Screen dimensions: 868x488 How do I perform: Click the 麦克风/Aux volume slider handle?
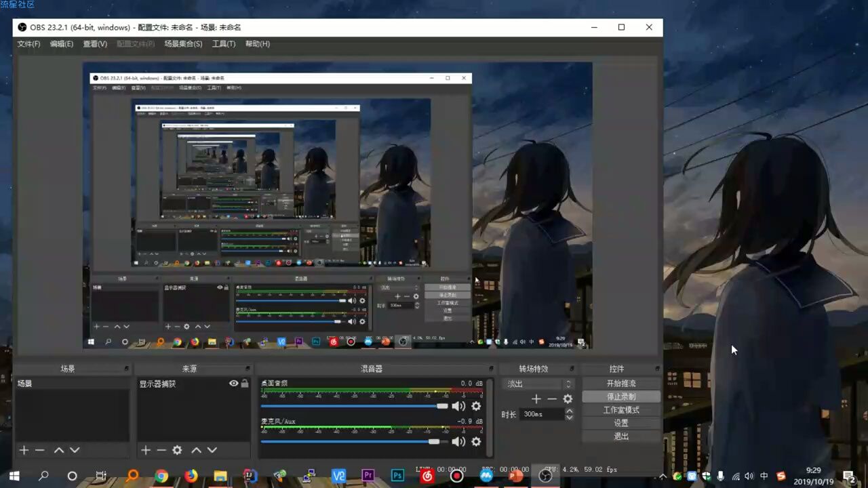pyautogui.click(x=434, y=441)
